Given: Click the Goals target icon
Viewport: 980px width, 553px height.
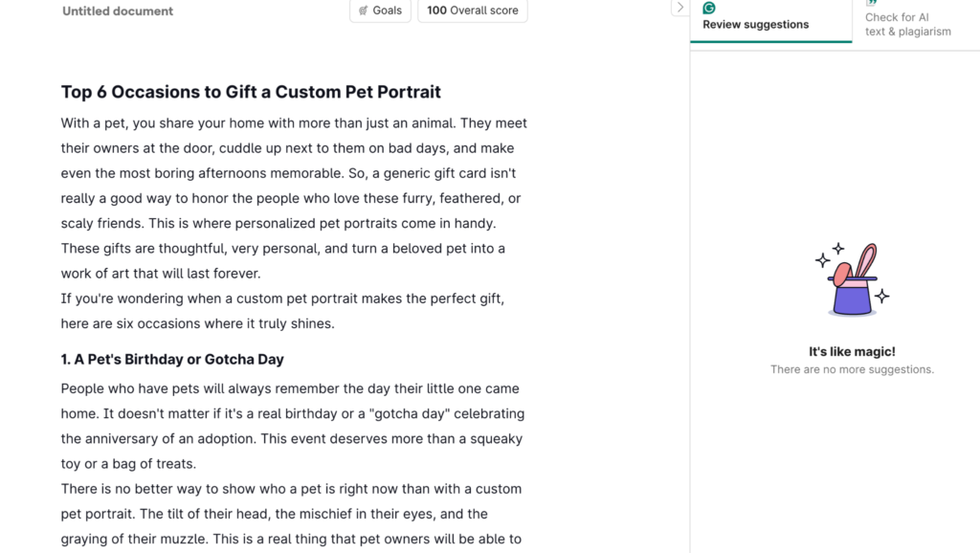Looking at the screenshot, I should click(364, 11).
